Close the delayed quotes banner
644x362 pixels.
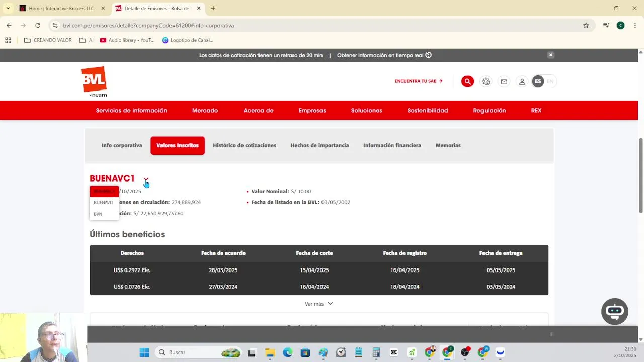(551, 55)
